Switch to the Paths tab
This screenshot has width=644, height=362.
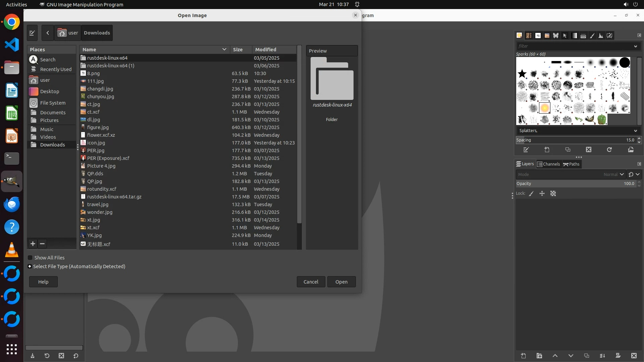click(x=572, y=164)
